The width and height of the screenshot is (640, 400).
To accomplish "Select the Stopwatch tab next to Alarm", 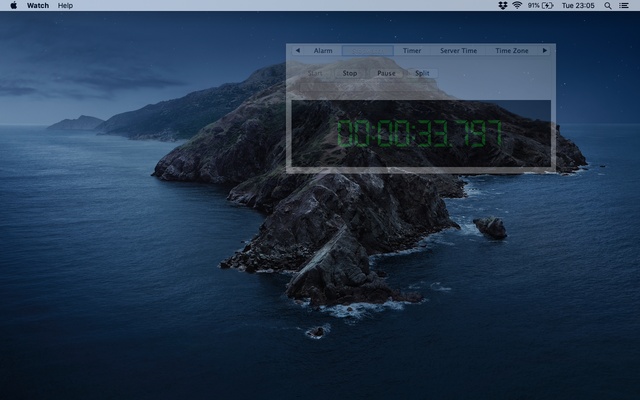I will click(368, 51).
